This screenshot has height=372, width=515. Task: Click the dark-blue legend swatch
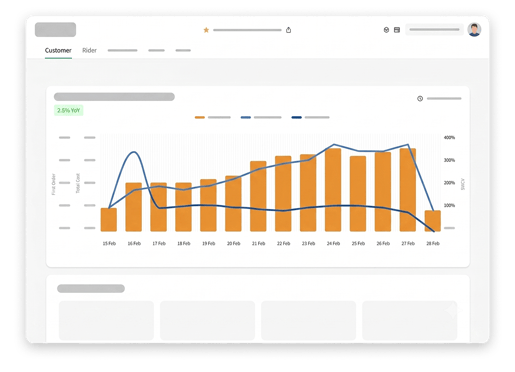coord(296,117)
